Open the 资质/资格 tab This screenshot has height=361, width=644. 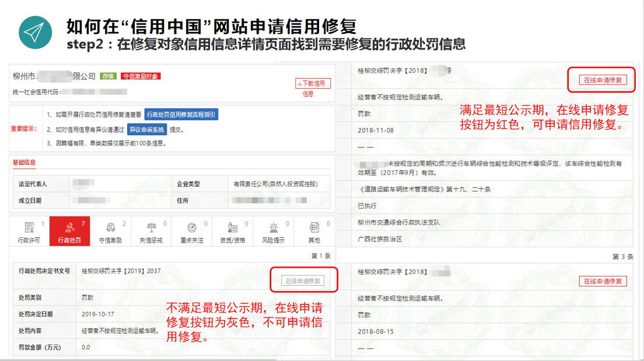[x=233, y=232]
